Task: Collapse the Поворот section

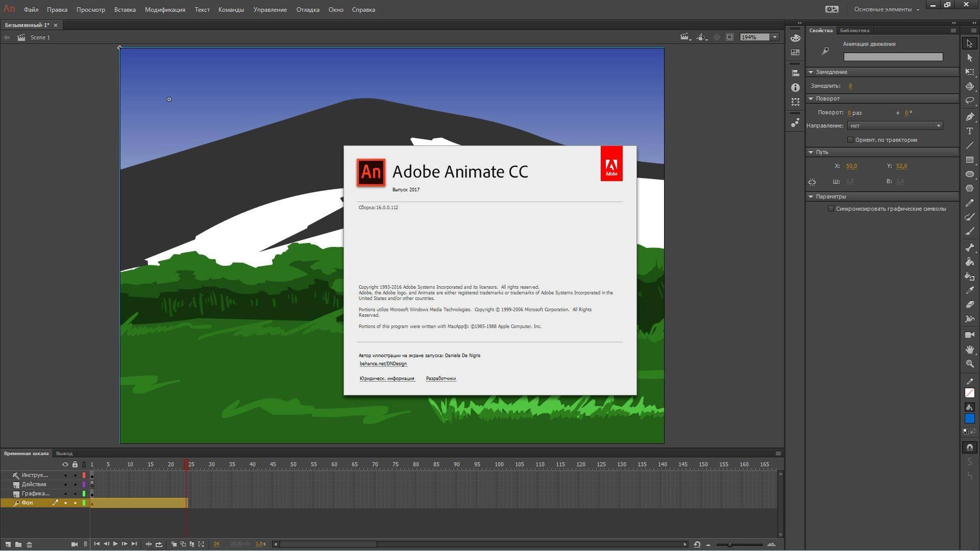Action: coord(811,98)
